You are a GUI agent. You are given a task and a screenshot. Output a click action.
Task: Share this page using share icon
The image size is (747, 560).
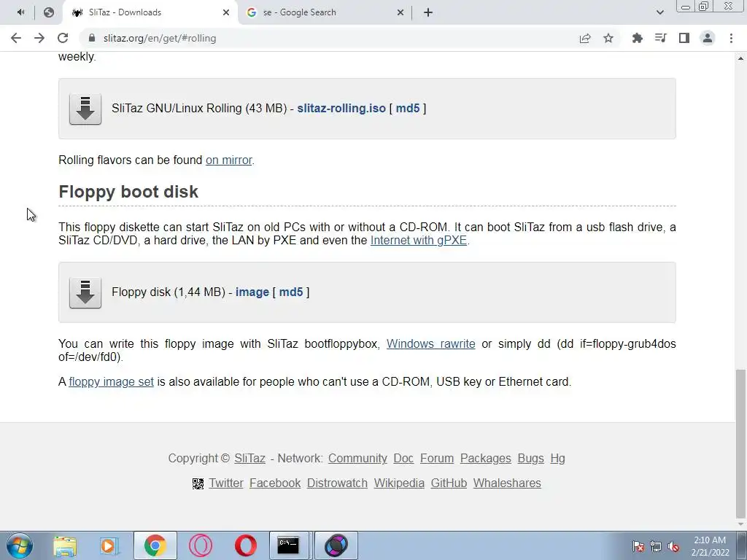tap(585, 38)
